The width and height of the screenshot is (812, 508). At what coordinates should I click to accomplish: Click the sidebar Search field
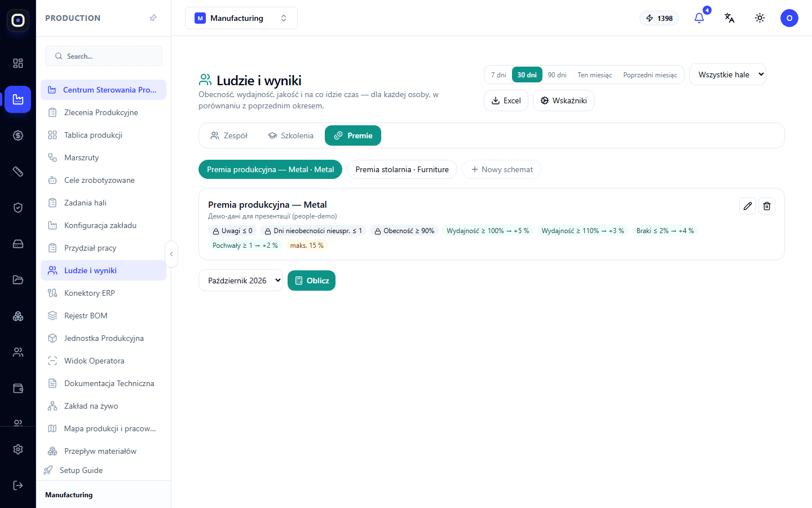click(x=103, y=56)
